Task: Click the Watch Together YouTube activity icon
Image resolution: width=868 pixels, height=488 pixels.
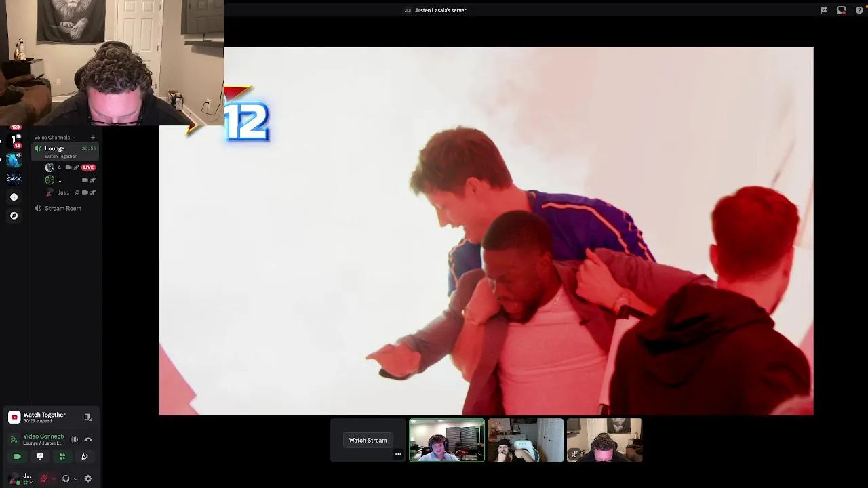Action: click(14, 418)
